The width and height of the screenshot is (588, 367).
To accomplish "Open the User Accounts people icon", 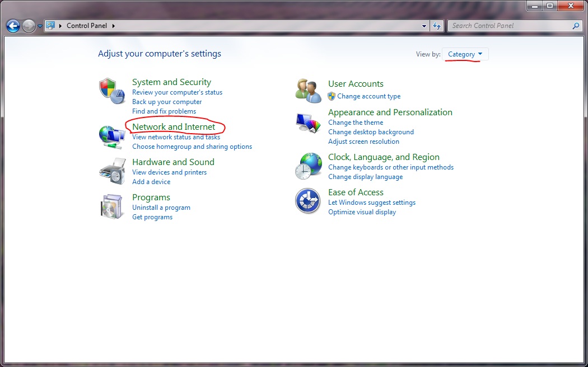I will tap(308, 91).
